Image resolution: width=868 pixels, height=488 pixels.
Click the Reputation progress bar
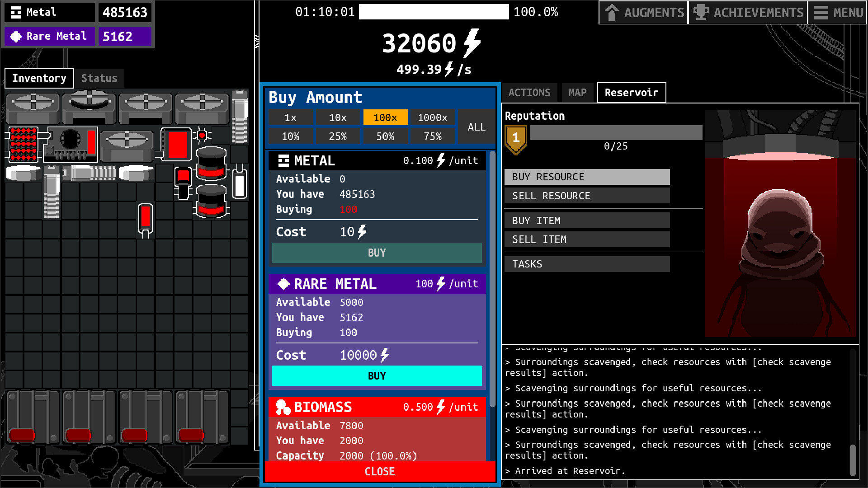[x=616, y=133]
